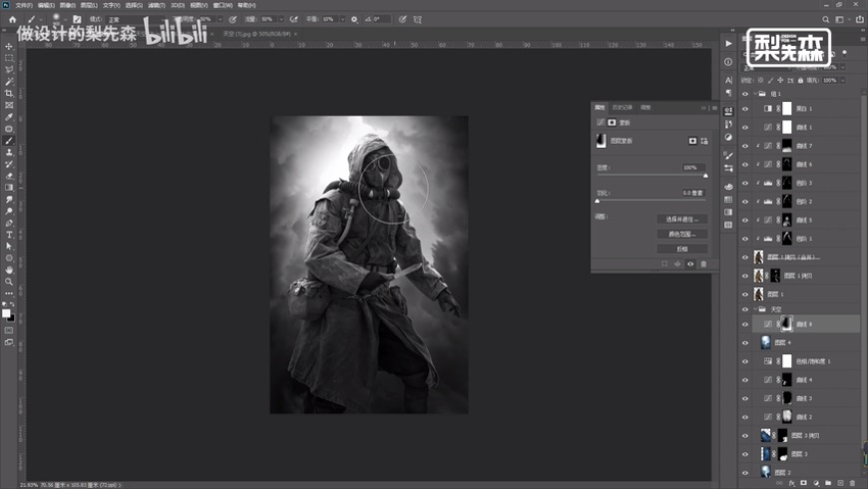Viewport: 868px width, 489px height.
Task: Click the 颜色范围 button
Action: tap(682, 235)
